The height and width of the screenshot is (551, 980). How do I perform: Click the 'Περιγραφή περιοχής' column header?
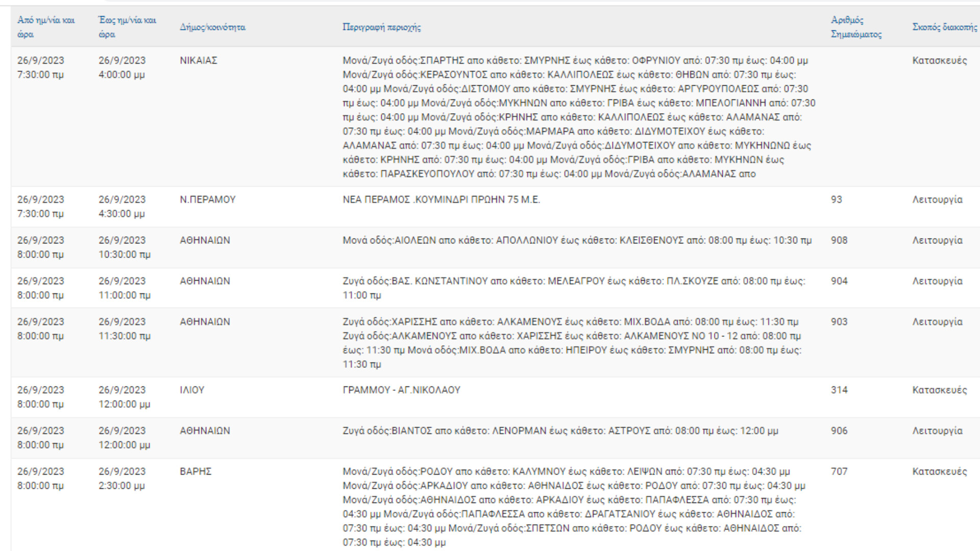(382, 27)
